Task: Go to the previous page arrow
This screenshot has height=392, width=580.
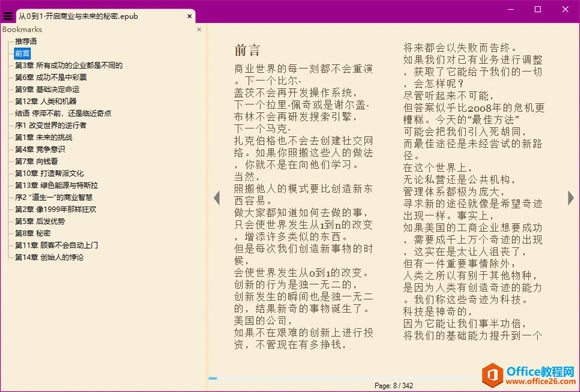Action: click(217, 198)
